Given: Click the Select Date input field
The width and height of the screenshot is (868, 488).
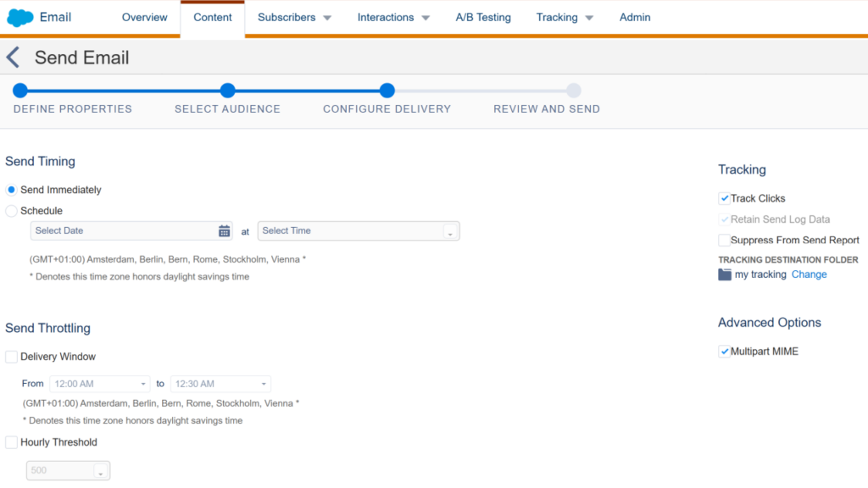Looking at the screenshot, I should [x=131, y=230].
